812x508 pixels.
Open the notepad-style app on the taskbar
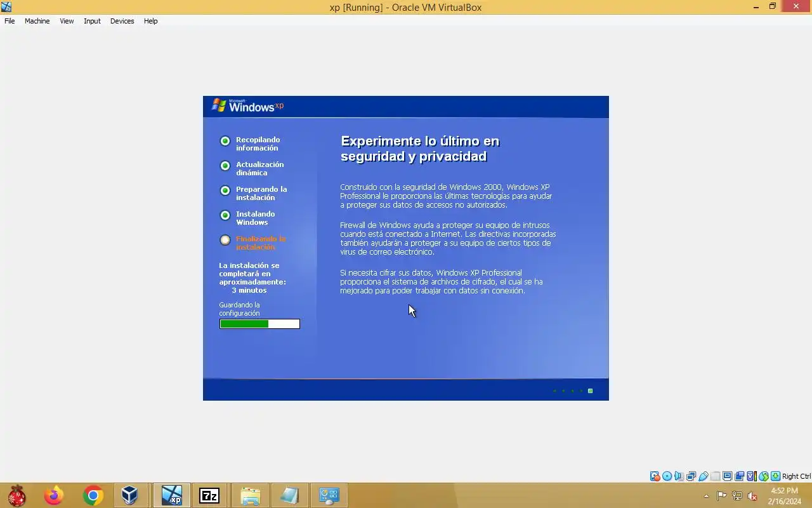click(290, 495)
